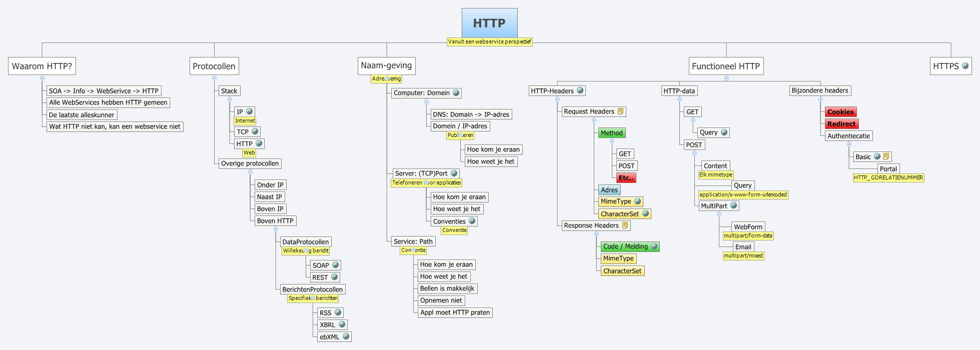Open the globe link next to HTTP under Stack
Screen dimensions: 980x350
(x=259, y=143)
